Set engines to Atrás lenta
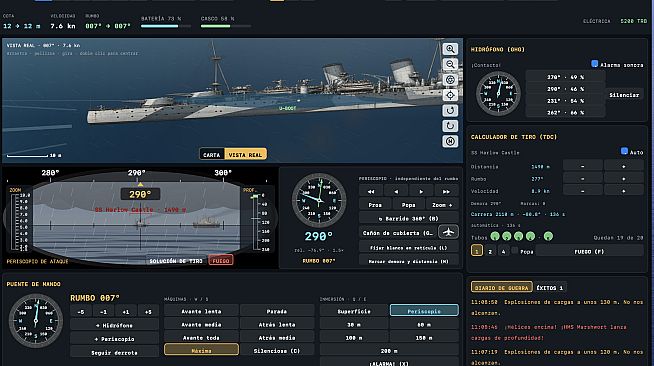654x366 pixels. [277, 324]
